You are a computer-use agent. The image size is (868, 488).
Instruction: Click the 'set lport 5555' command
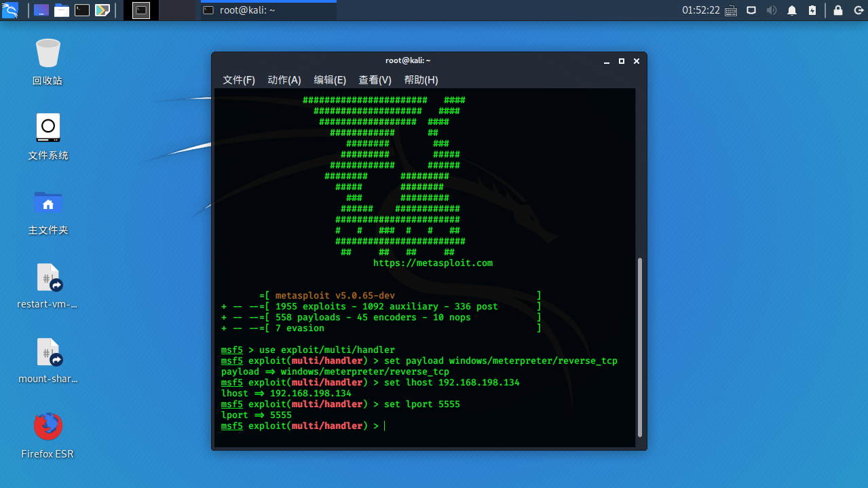[422, 404]
